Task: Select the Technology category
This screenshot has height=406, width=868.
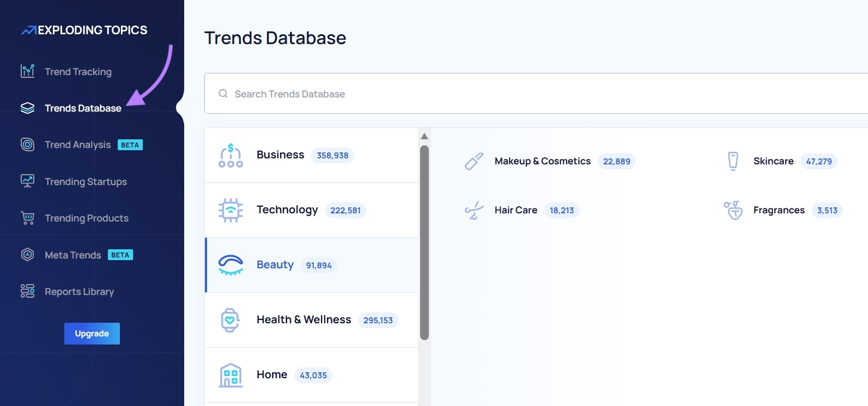Action: click(x=287, y=210)
